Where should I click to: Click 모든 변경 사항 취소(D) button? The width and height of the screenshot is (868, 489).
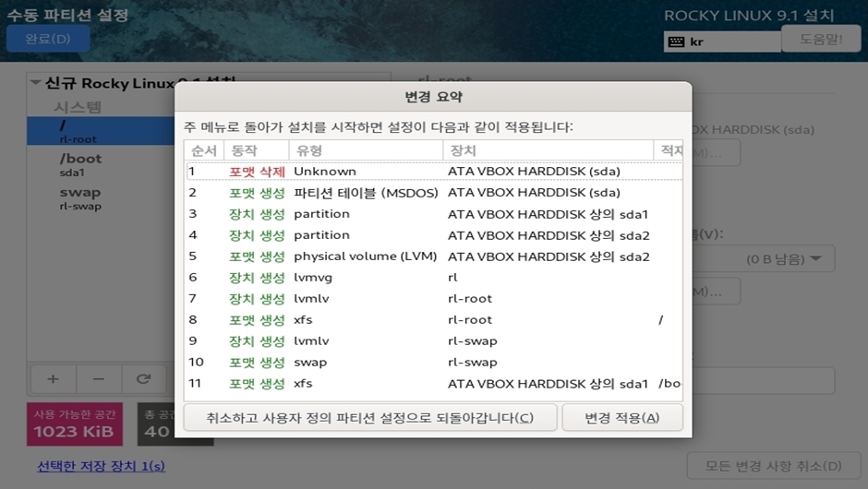773,466
